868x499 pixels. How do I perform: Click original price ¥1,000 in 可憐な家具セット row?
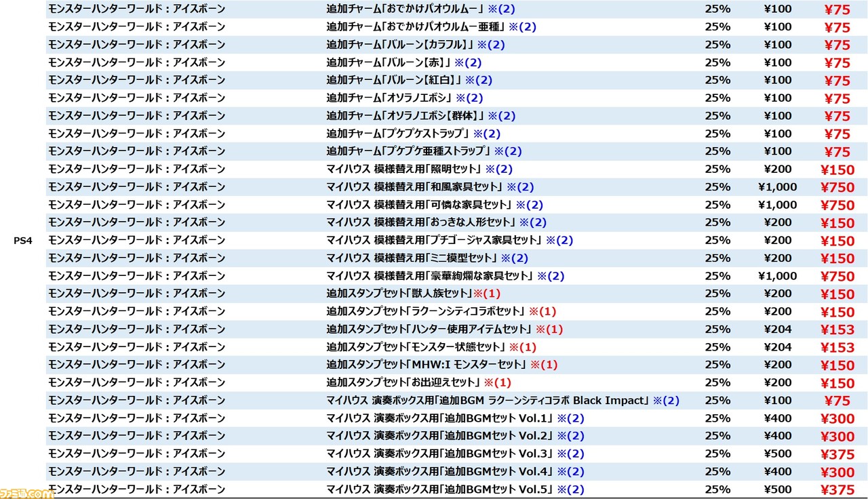(x=778, y=205)
